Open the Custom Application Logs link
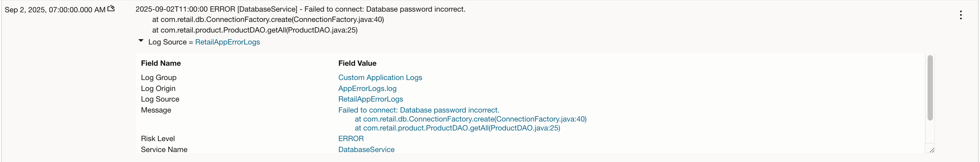This screenshot has width=980, height=162. point(380,78)
